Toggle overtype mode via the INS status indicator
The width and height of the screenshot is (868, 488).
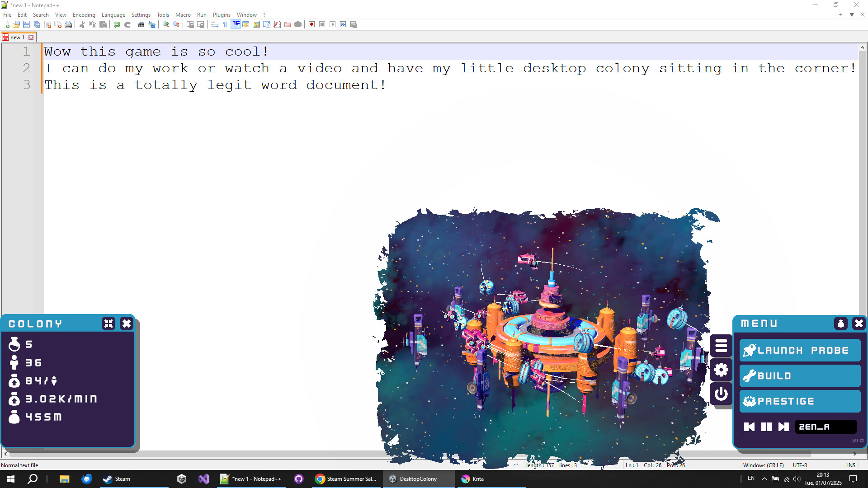(851, 465)
